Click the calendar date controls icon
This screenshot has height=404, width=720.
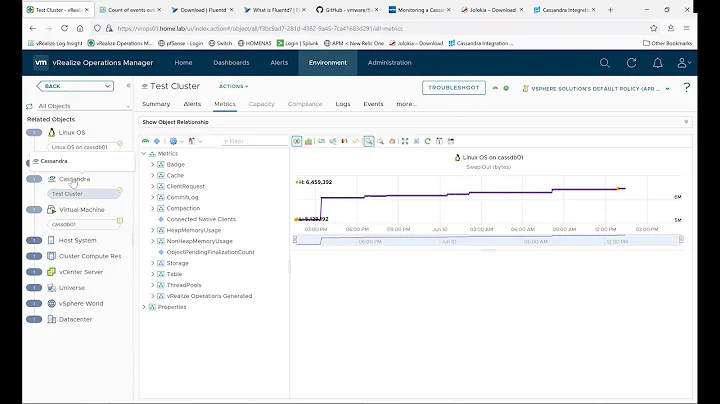450,141
